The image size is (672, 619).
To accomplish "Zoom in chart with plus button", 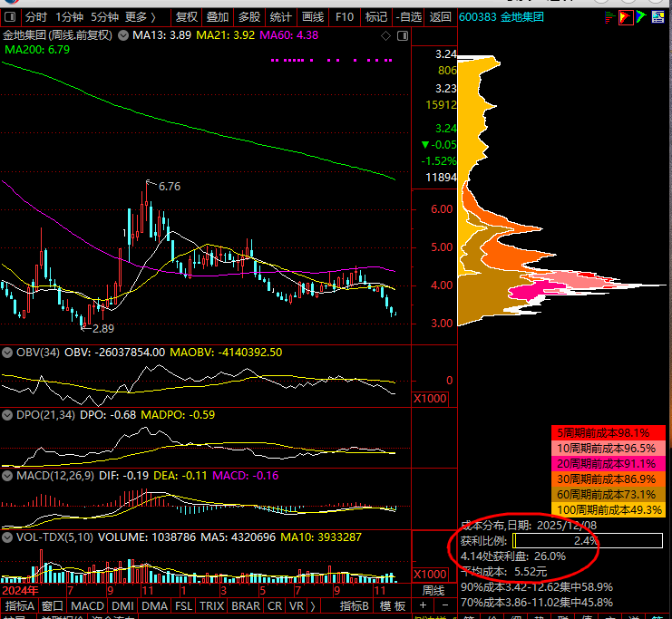I will (x=423, y=605).
